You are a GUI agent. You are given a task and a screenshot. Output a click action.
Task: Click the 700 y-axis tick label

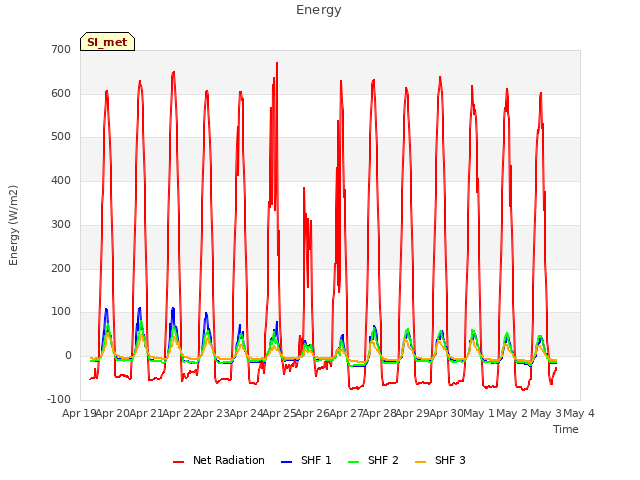coord(61,50)
